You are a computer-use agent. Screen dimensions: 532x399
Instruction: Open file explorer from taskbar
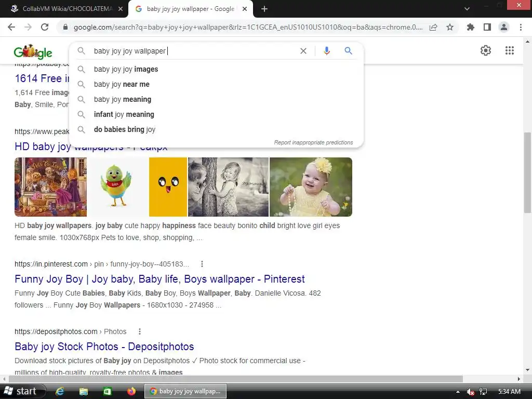[x=84, y=391]
